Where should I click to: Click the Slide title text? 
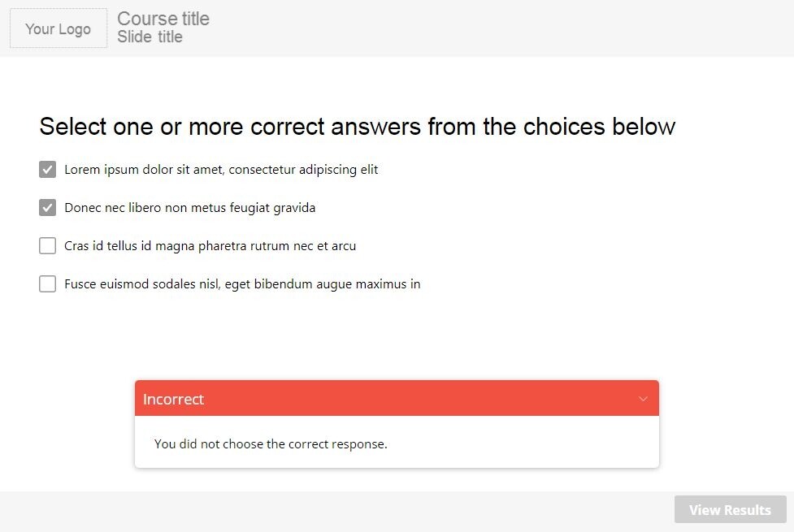coord(150,37)
